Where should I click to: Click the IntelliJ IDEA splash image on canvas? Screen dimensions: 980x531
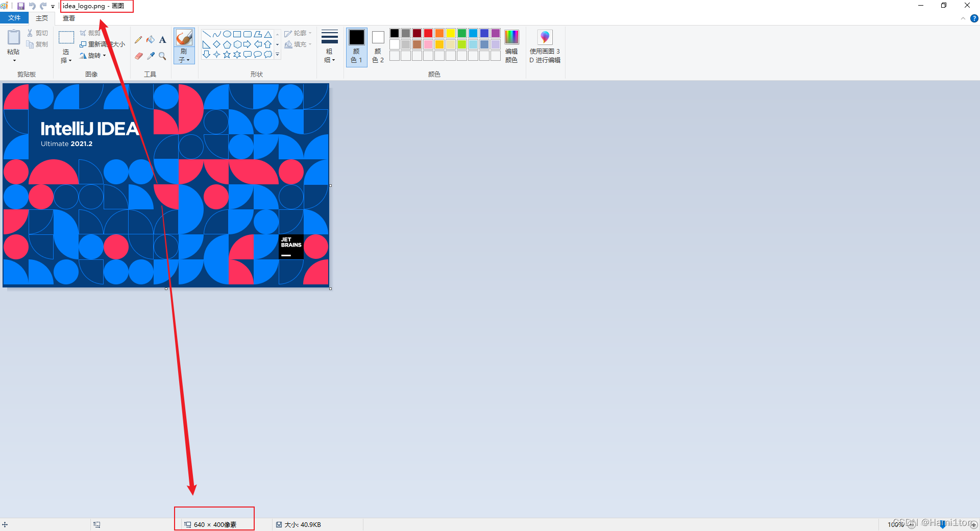click(166, 185)
